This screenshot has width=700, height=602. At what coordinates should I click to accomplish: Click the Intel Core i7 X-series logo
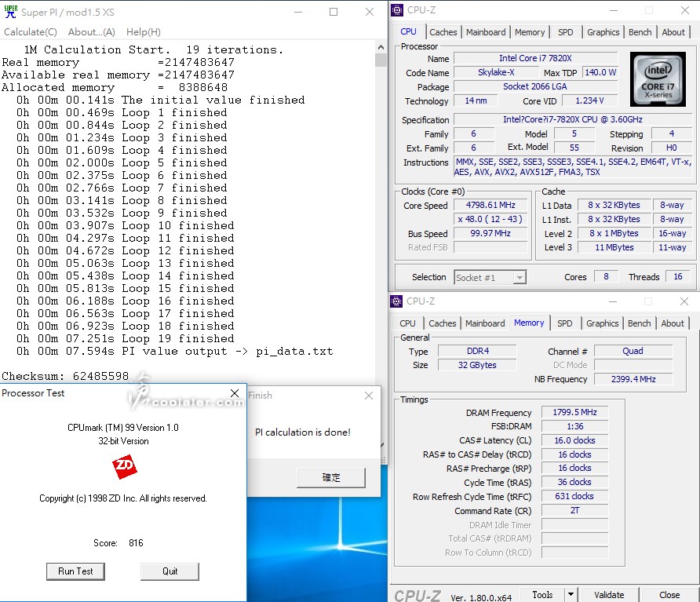(658, 79)
